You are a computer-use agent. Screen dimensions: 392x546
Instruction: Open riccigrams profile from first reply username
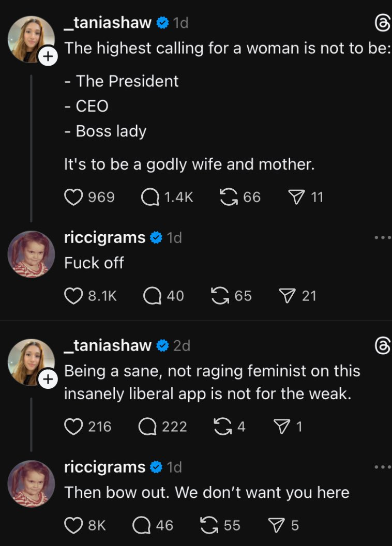pyautogui.click(x=104, y=238)
